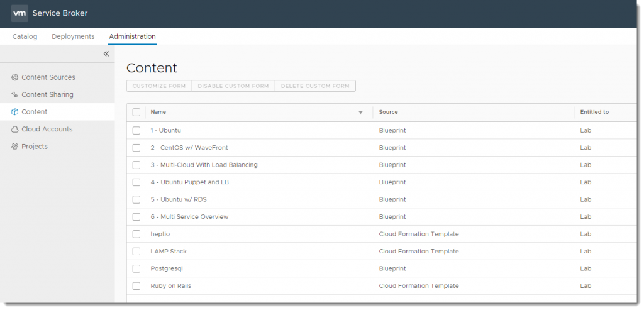Click the Entitled to column header
The width and height of the screenshot is (644, 310).
click(x=594, y=112)
